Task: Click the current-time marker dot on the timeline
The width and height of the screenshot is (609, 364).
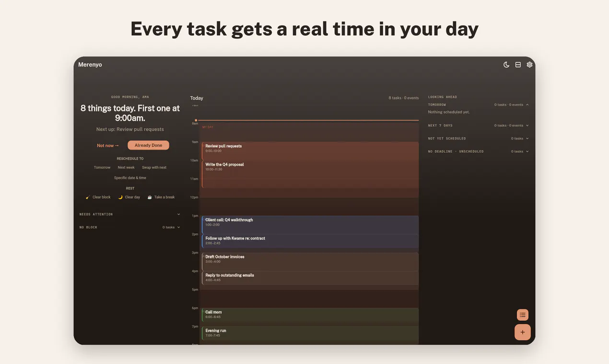Action: coord(196,120)
